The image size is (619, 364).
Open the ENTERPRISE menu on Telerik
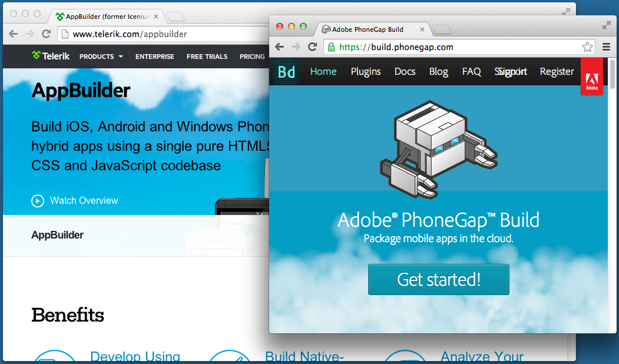click(x=155, y=57)
